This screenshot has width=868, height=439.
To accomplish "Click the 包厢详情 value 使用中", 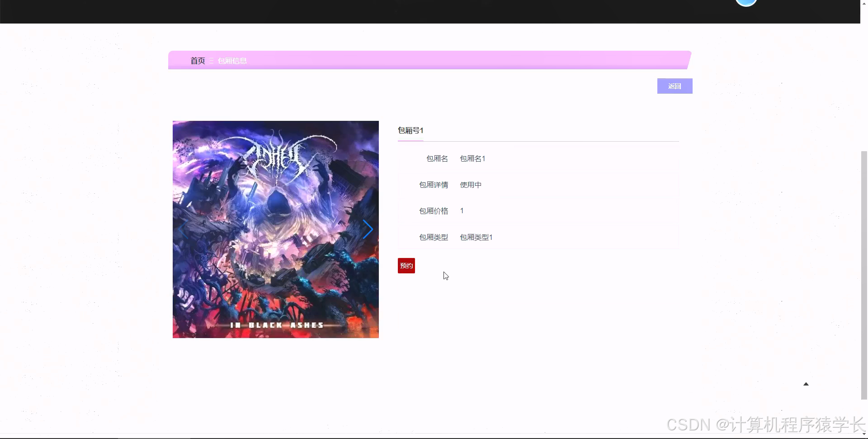I will 470,185.
